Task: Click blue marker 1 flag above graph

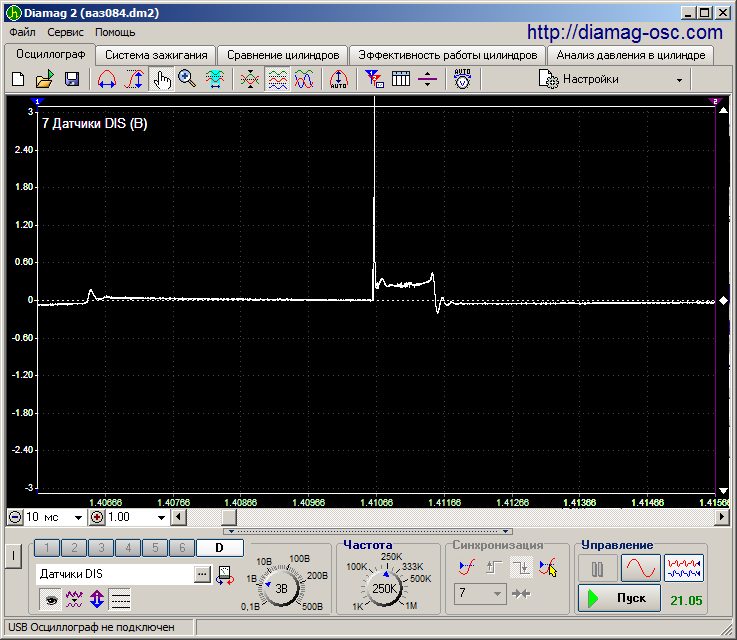Action: click(x=37, y=101)
